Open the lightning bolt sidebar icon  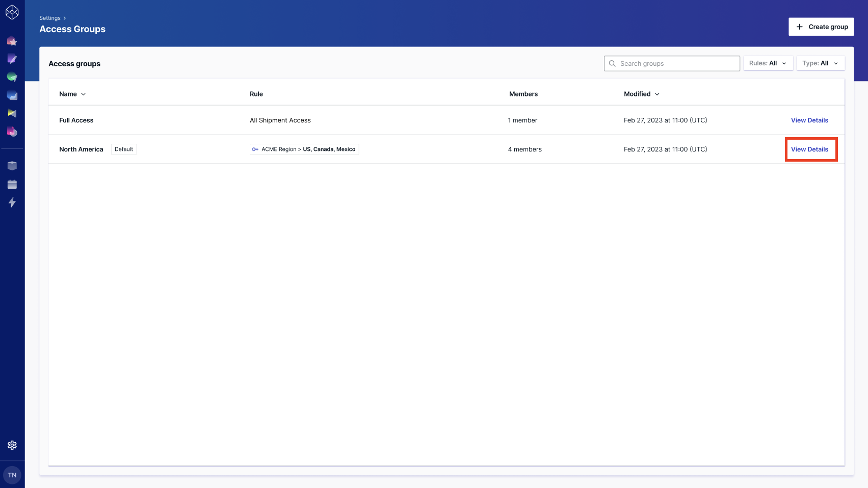12,202
